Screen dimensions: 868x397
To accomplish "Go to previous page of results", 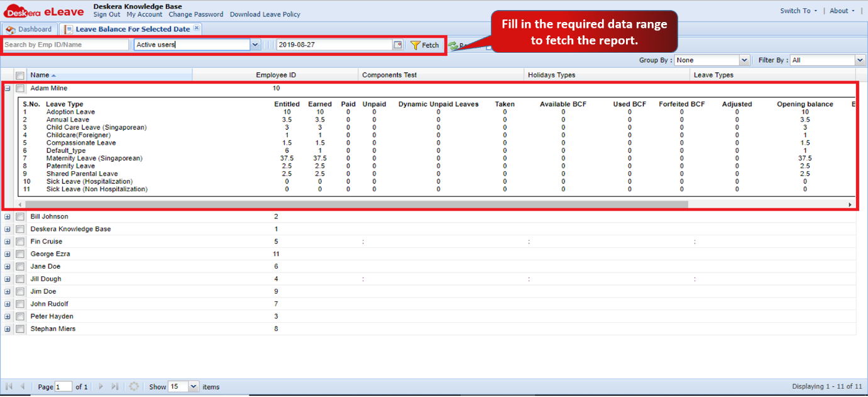I will (23, 386).
